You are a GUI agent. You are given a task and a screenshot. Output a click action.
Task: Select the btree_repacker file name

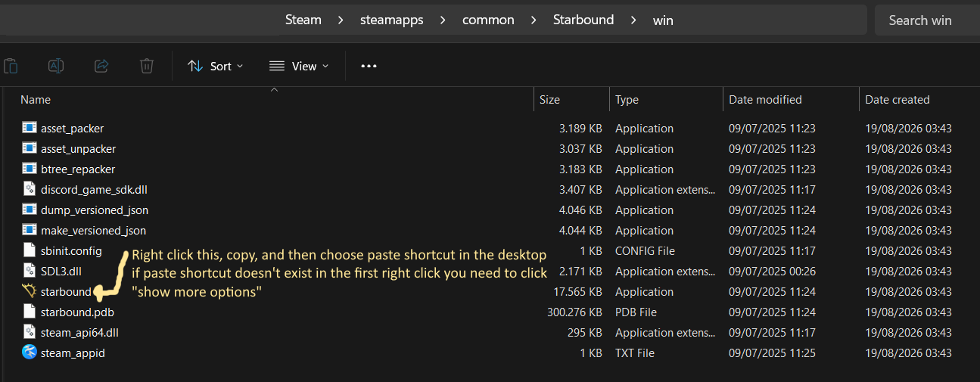78,169
